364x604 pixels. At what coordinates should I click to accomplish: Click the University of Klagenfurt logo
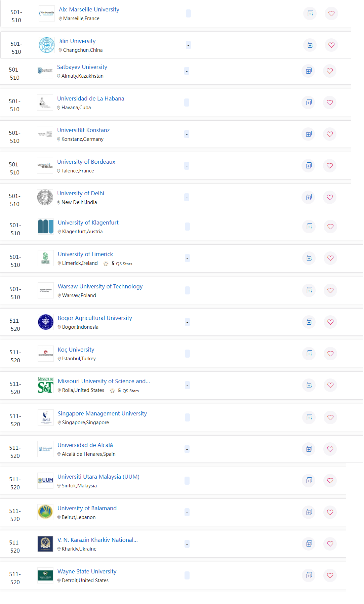pyautogui.click(x=46, y=227)
